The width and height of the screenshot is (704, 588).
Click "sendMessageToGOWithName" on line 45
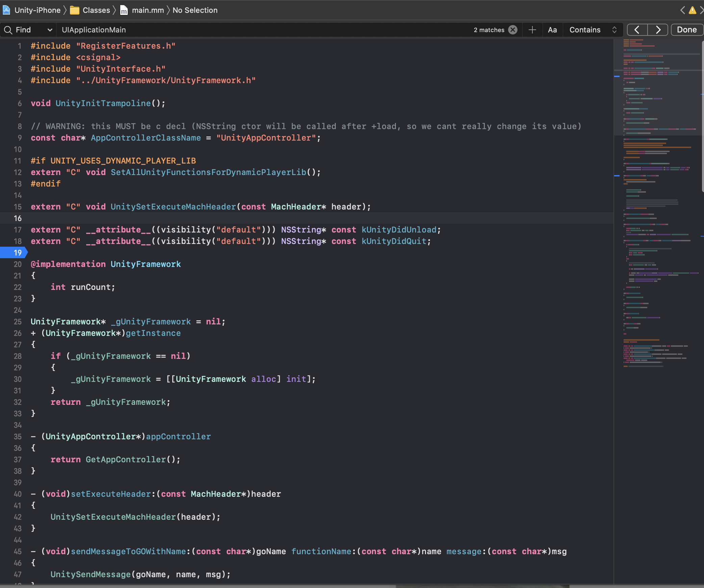click(x=128, y=552)
